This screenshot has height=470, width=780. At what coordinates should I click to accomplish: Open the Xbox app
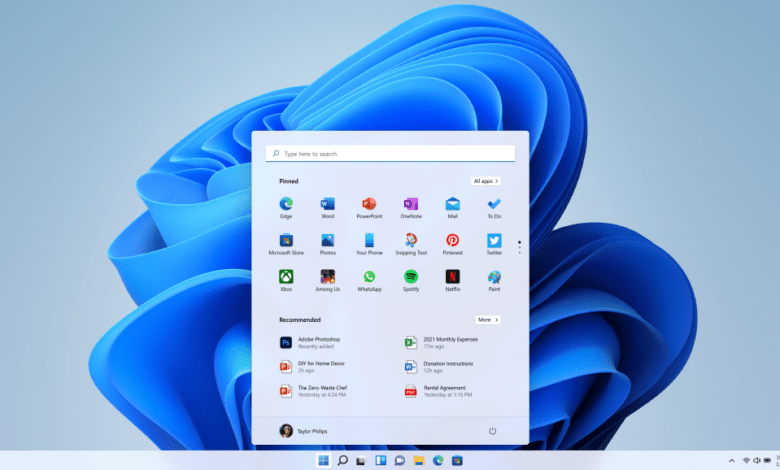pos(286,280)
